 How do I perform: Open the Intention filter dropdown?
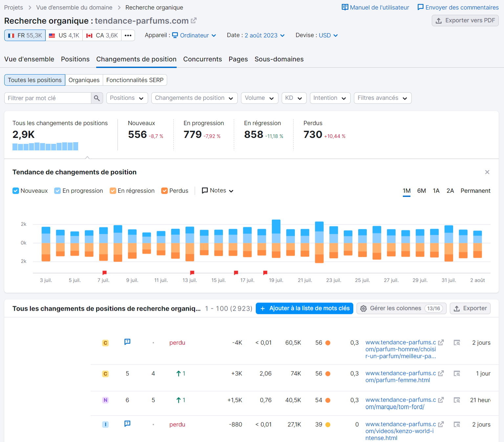tap(330, 98)
